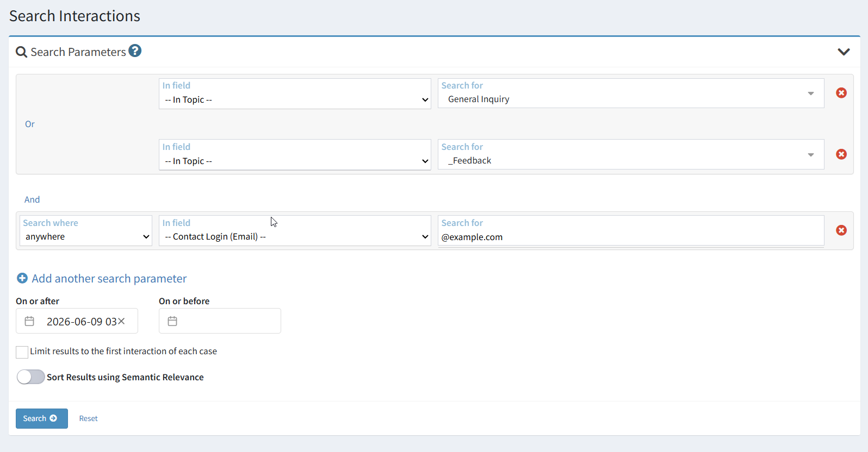Open In field dropdown for General Inquiry row
Screen dimensions: 868x452
coord(295,93)
